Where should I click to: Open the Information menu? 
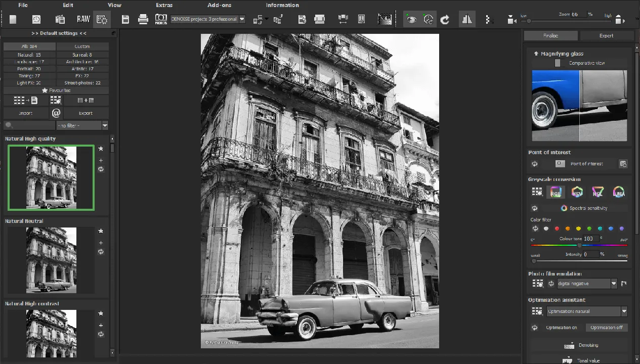pos(282,5)
